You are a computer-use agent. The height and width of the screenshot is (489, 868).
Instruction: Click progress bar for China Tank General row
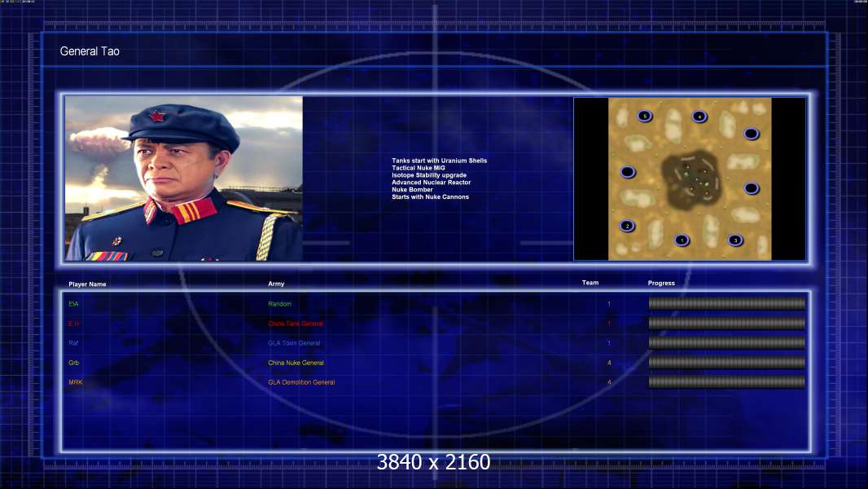click(x=726, y=323)
